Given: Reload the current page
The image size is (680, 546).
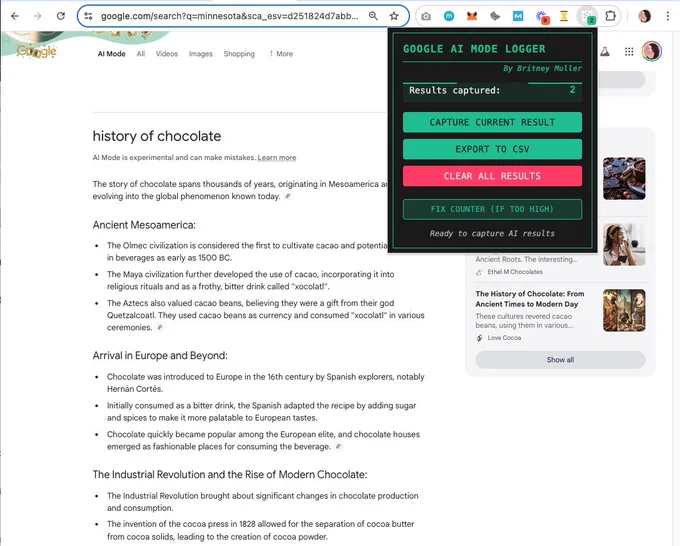Looking at the screenshot, I should point(61,16).
